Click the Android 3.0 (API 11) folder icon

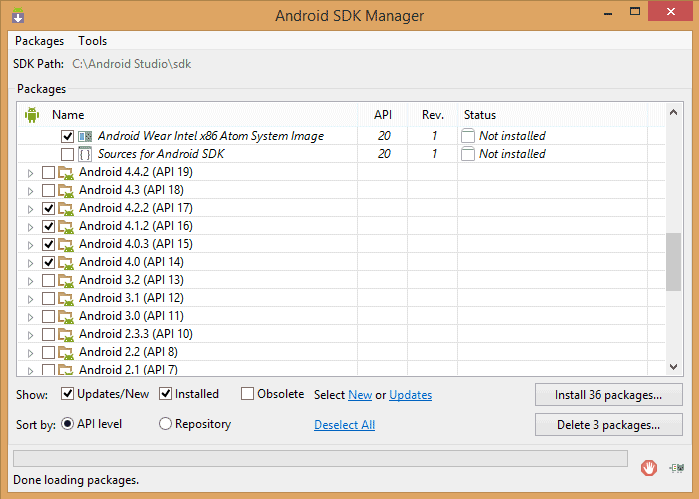click(x=66, y=316)
